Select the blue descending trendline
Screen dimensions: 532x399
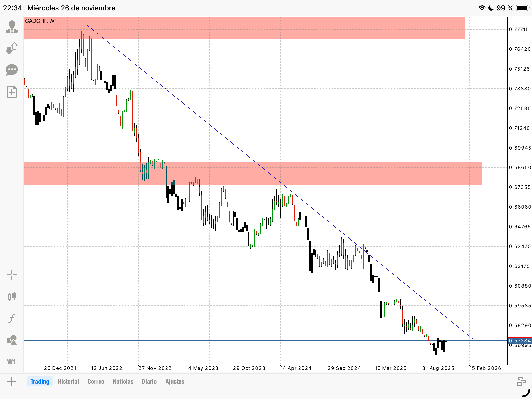click(x=197, y=115)
